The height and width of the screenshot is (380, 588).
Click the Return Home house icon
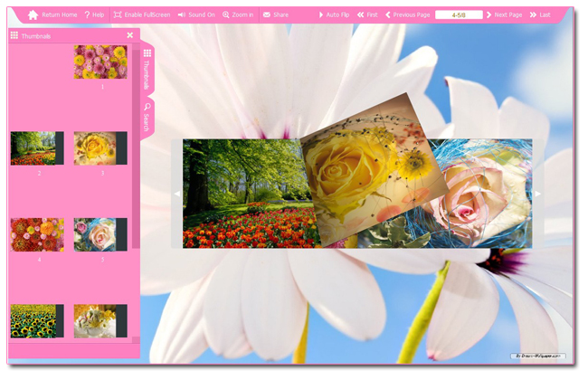point(33,15)
